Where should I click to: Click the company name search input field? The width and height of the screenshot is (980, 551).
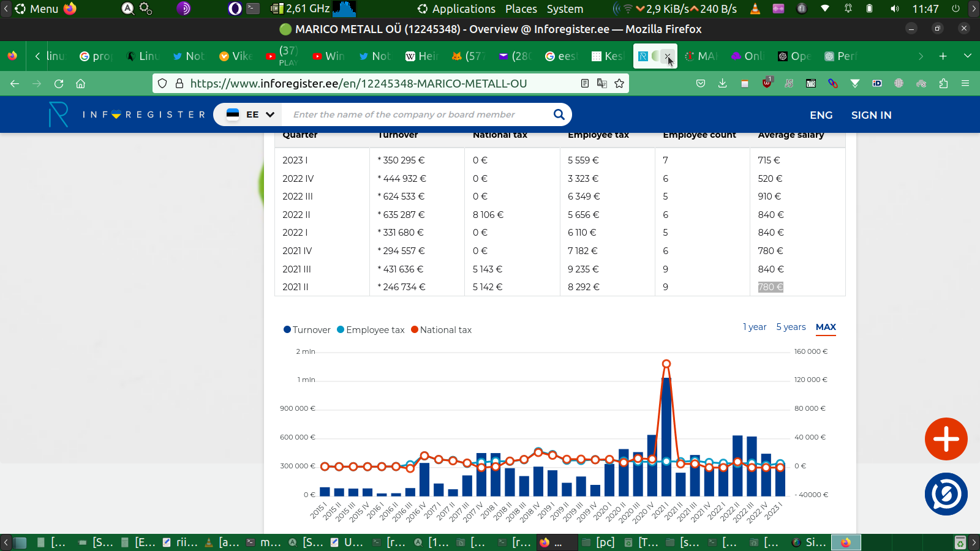417,114
